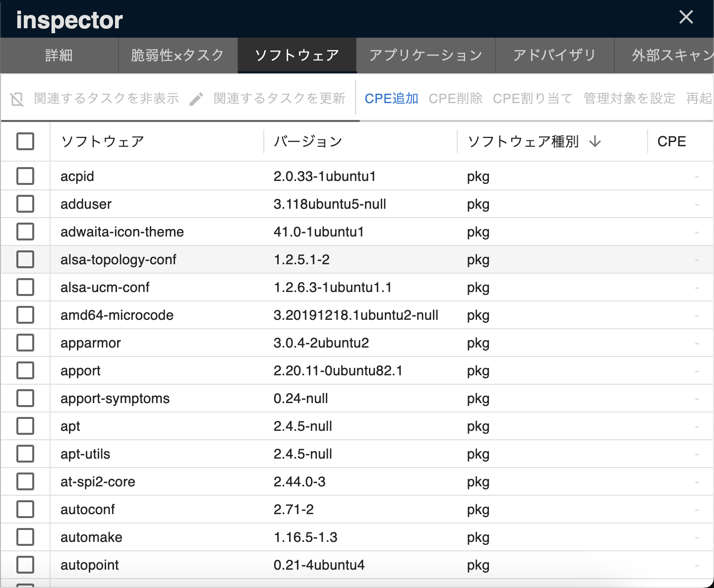Click adwaita-icon-theme in the list

[122, 232]
